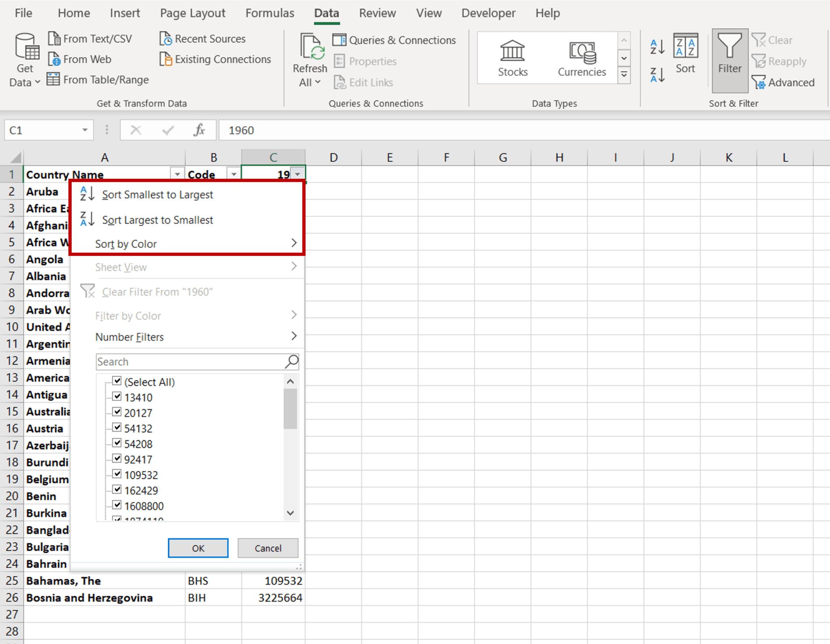
Task: Expand the Number Filters submenu
Action: click(x=129, y=337)
